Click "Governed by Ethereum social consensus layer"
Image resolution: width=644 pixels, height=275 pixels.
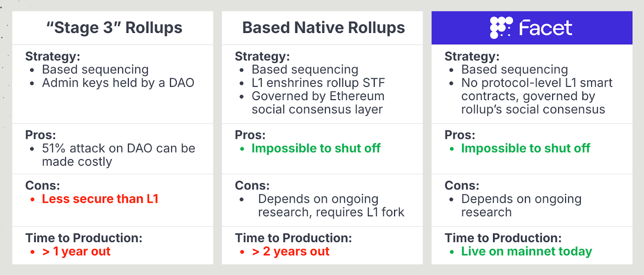point(318,103)
